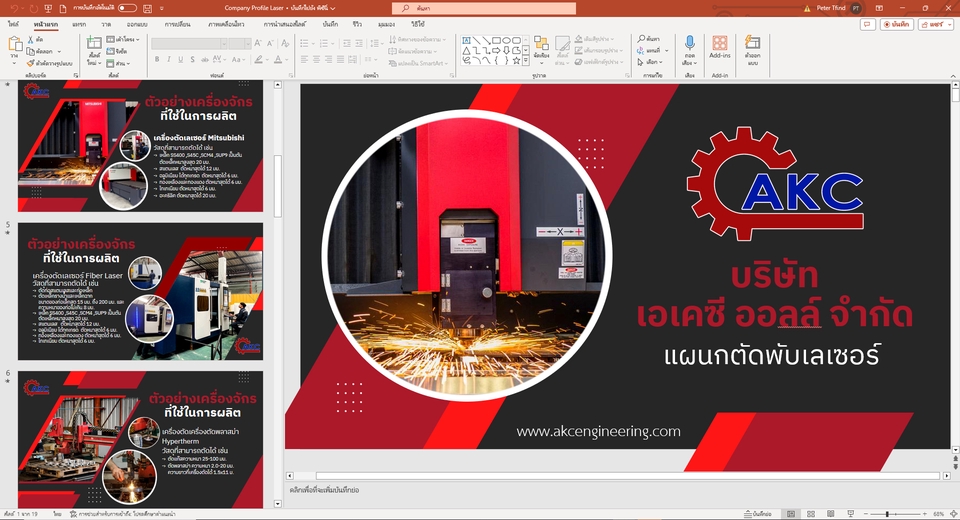Viewport: 960px width, 520px height.
Task: Open the Customize Quick Access Toolbar arrow
Action: (x=162, y=8)
